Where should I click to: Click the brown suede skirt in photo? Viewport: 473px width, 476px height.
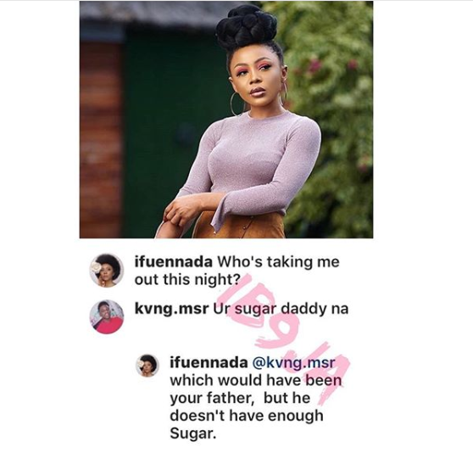pos(240,227)
